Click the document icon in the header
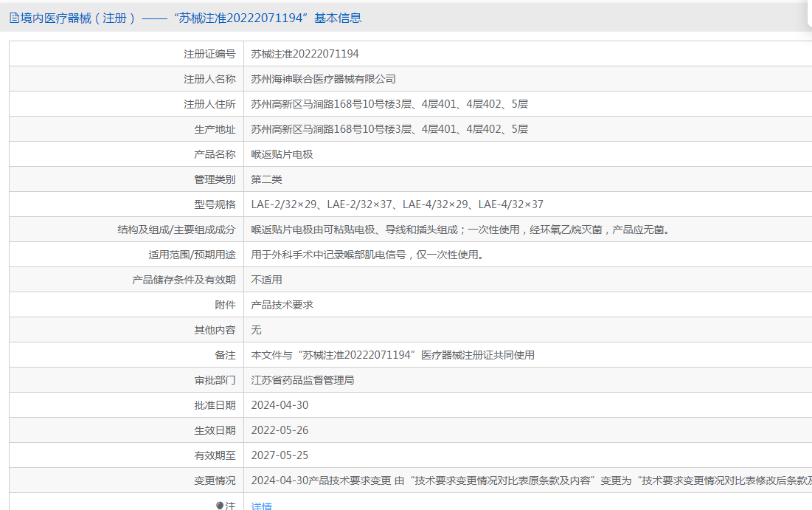Viewport: 812px width, 510px height. (15, 18)
